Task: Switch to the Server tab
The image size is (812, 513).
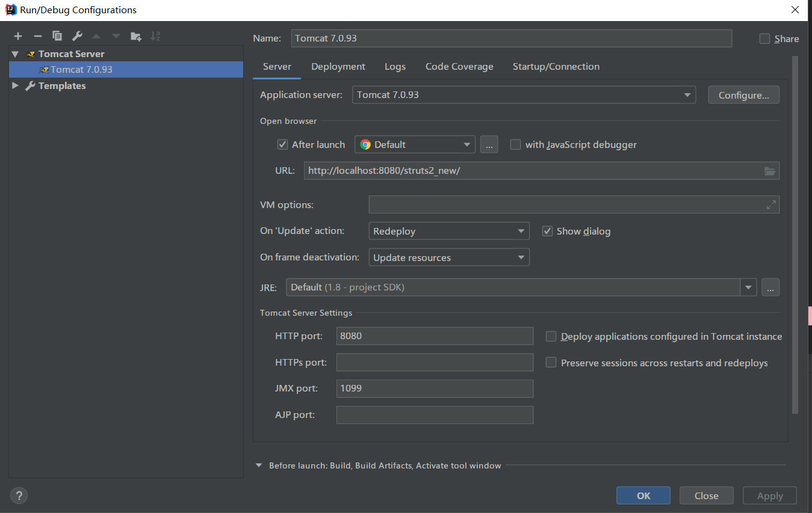Action: tap(277, 67)
